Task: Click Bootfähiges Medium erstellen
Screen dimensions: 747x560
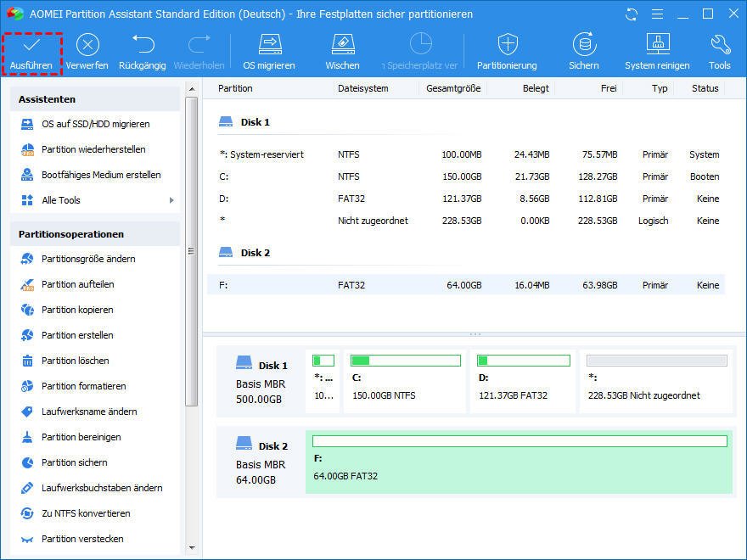Action: click(101, 175)
